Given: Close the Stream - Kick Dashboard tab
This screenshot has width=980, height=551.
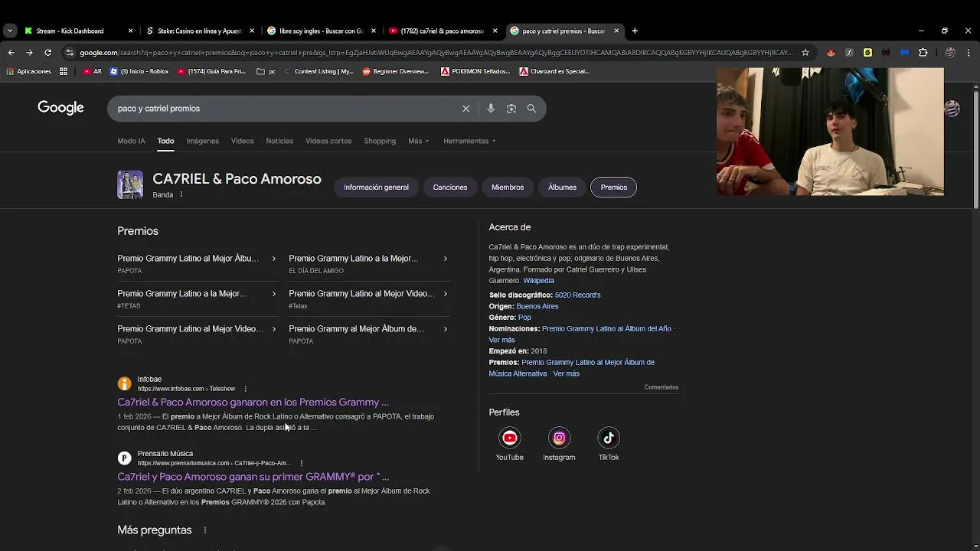Looking at the screenshot, I should point(130,31).
